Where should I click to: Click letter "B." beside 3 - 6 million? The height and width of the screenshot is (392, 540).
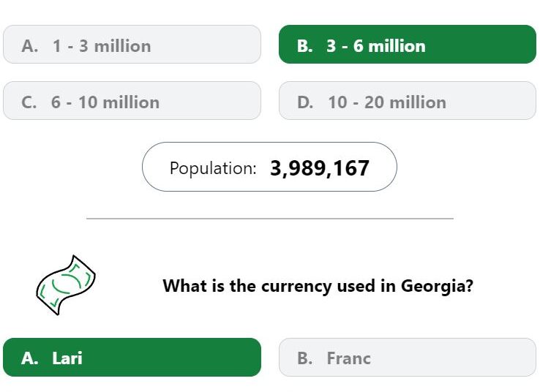(x=305, y=46)
